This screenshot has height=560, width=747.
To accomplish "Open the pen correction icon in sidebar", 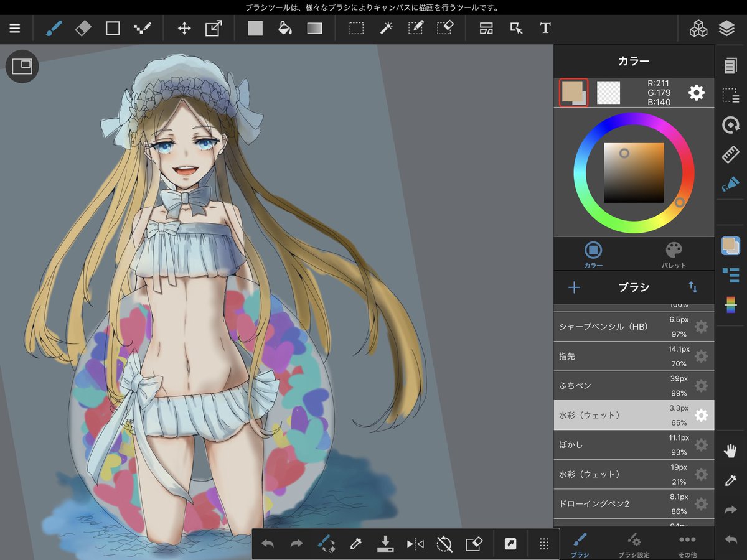I will [731, 184].
